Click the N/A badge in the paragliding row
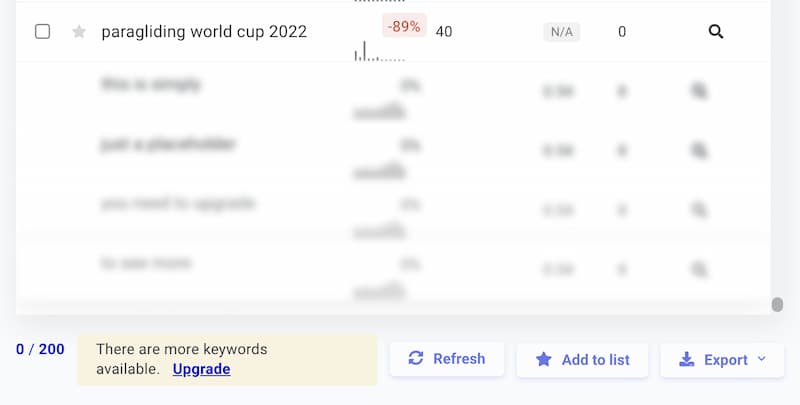This screenshot has width=800, height=405. pos(562,32)
